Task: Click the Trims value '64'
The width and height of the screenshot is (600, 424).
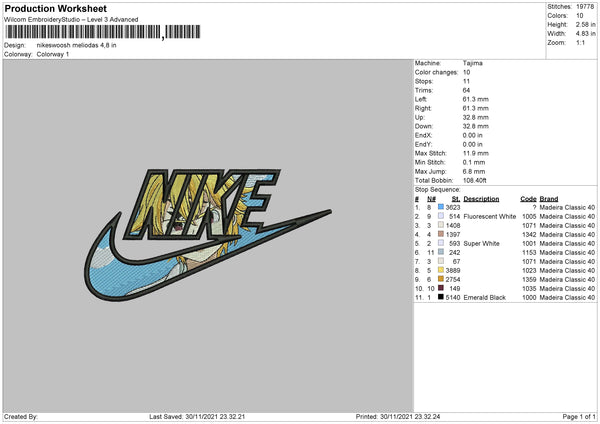Action: [466, 90]
